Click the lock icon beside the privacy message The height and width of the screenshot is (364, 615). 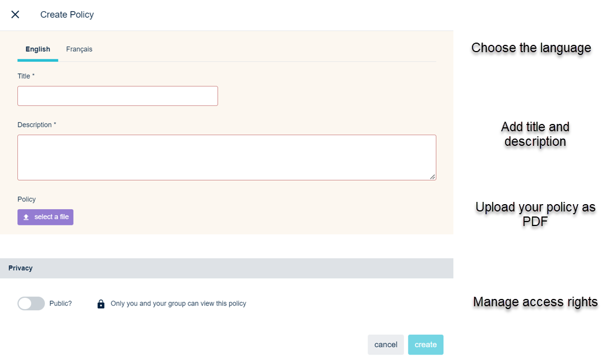pos(101,304)
